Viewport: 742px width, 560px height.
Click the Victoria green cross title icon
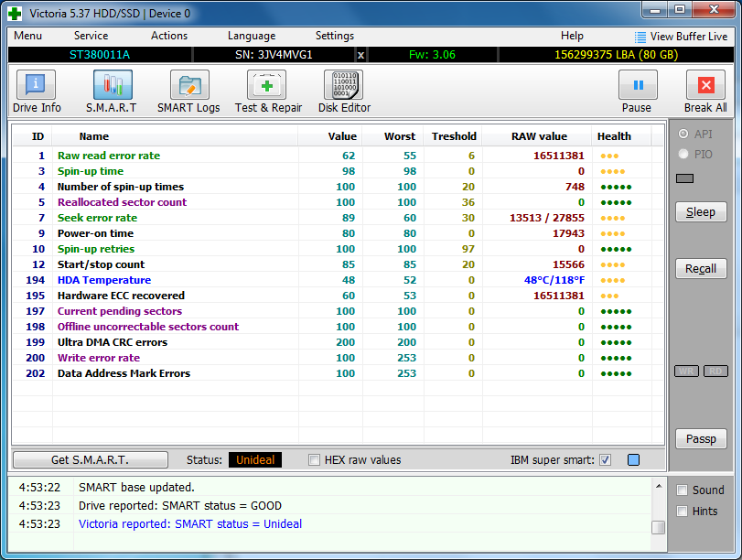point(15,13)
